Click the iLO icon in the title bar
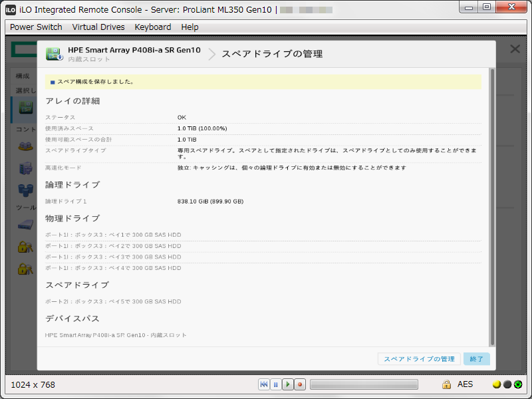 coord(9,7)
